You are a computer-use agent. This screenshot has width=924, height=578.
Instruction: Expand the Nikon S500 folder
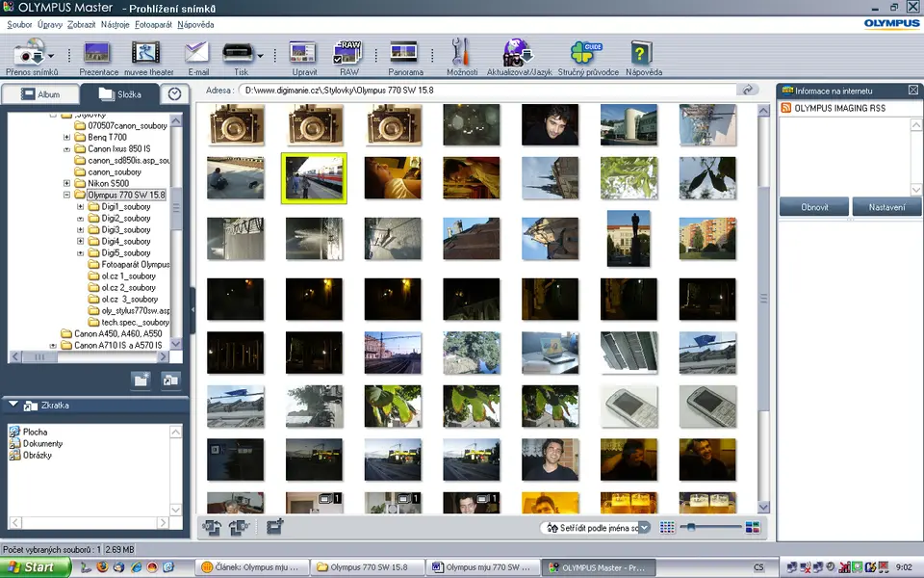[67, 183]
